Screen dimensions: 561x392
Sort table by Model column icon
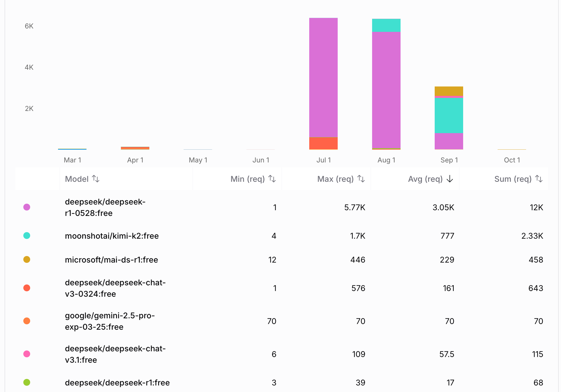pyautogui.click(x=96, y=179)
